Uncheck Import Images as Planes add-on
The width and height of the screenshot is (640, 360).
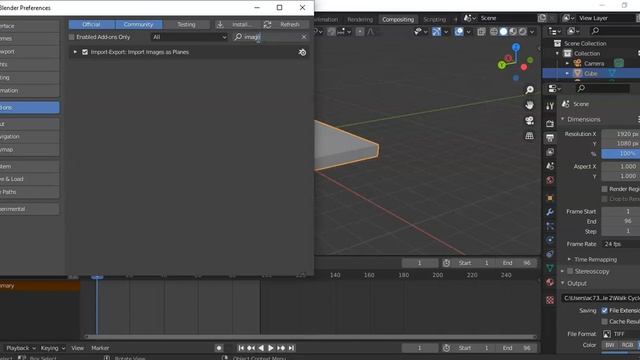pyautogui.click(x=85, y=52)
